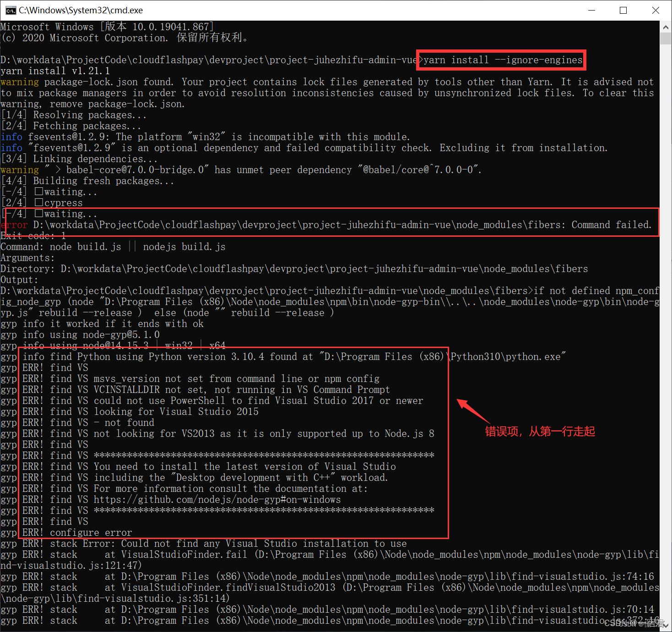Click the line '[1/4] Resolving packages...'
The height and width of the screenshot is (632, 672).
pyautogui.click(x=73, y=115)
